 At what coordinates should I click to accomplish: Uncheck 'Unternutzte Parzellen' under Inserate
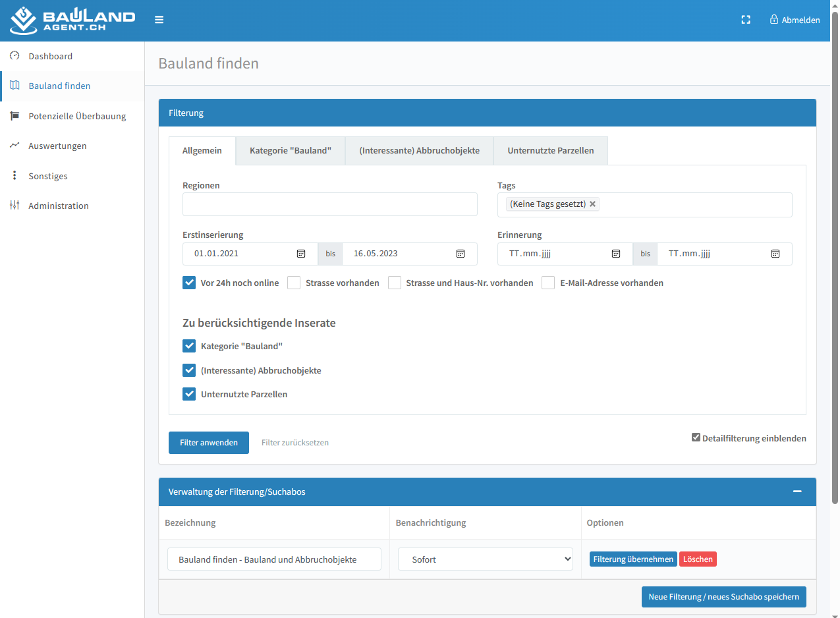click(x=189, y=394)
